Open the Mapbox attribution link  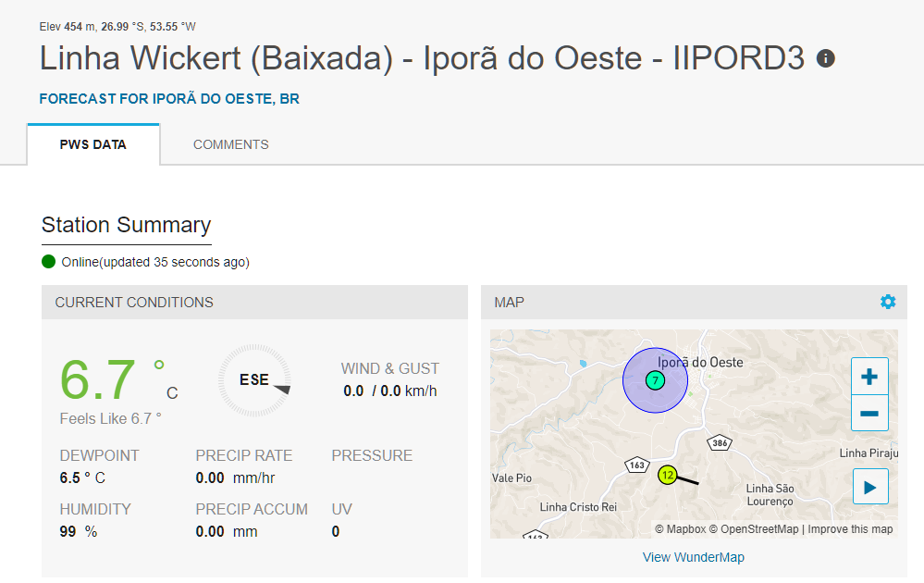pos(680,529)
